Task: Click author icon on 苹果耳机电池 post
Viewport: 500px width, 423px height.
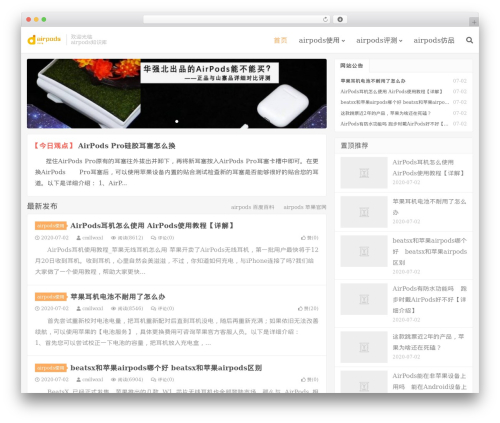Action: 79,308
